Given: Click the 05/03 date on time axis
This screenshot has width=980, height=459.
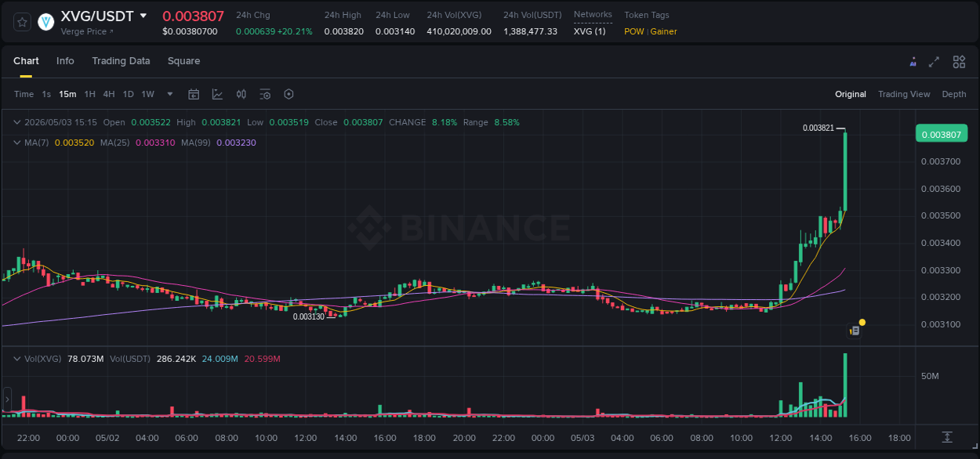Looking at the screenshot, I should (x=582, y=438).
